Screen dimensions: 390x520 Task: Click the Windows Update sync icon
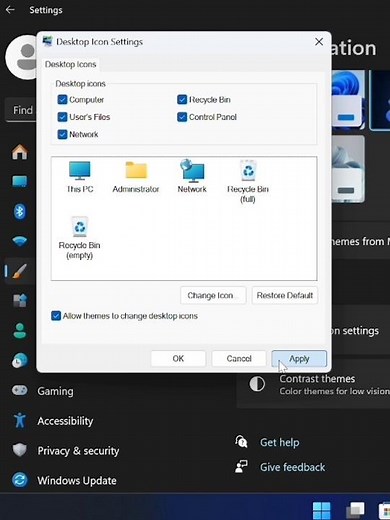pyautogui.click(x=20, y=480)
